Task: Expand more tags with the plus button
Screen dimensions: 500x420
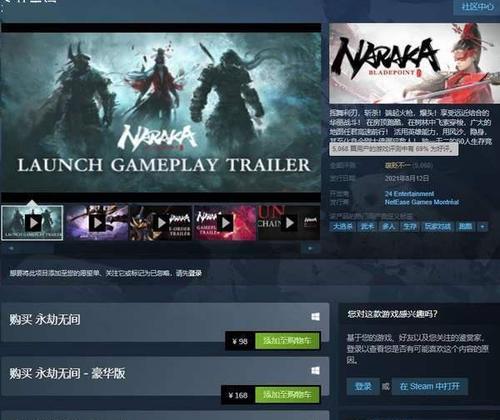Action: pos(482,227)
